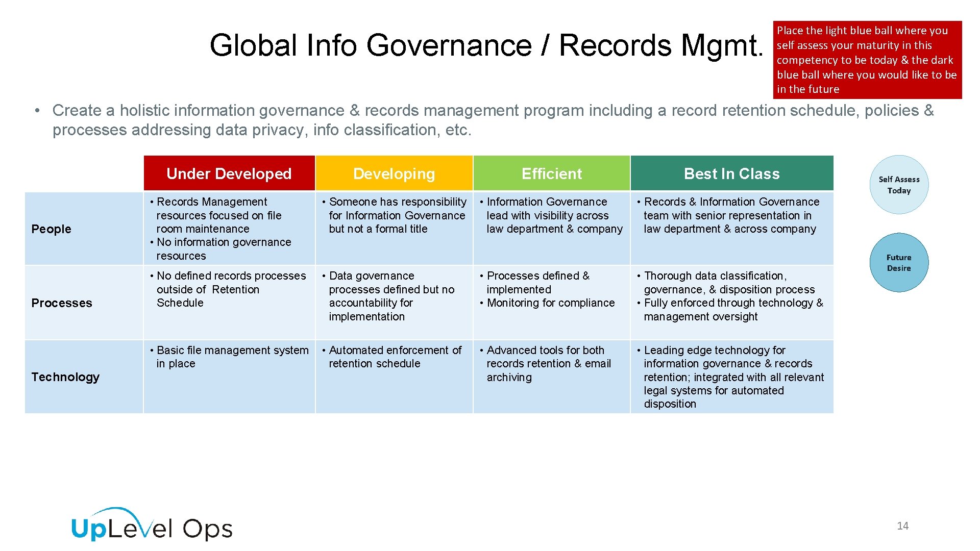
Task: Click the Best In Class header
Action: [731, 173]
